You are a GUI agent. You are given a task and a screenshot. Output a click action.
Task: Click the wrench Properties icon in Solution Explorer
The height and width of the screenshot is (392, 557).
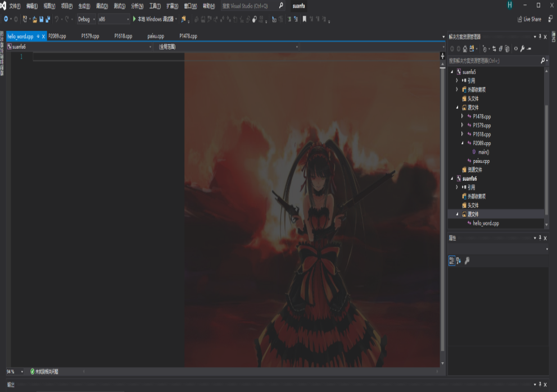tap(523, 49)
